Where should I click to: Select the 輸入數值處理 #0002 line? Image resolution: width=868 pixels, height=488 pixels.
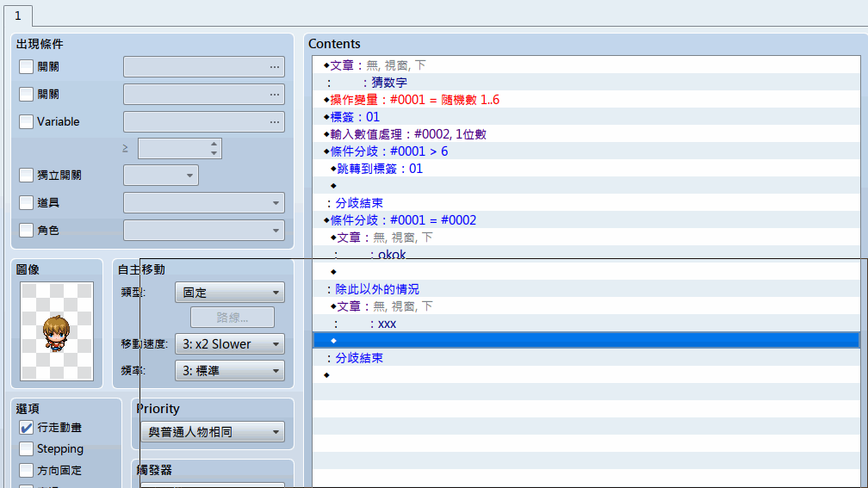[586, 134]
